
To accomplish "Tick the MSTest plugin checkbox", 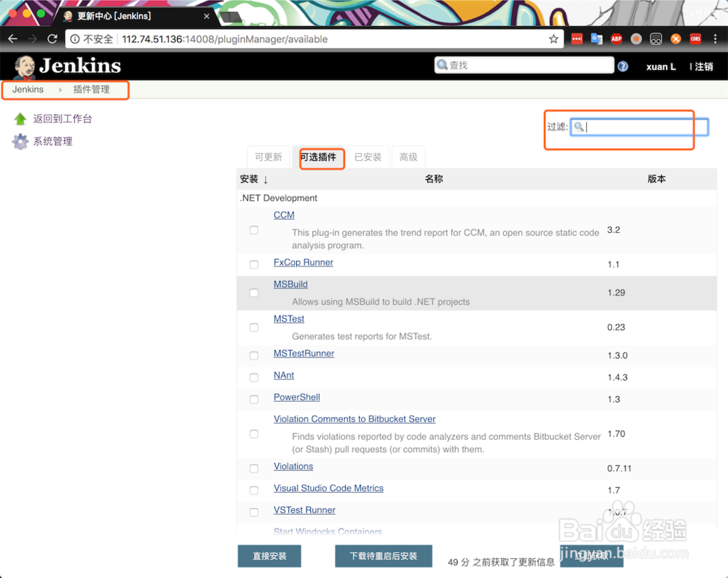I will click(254, 328).
